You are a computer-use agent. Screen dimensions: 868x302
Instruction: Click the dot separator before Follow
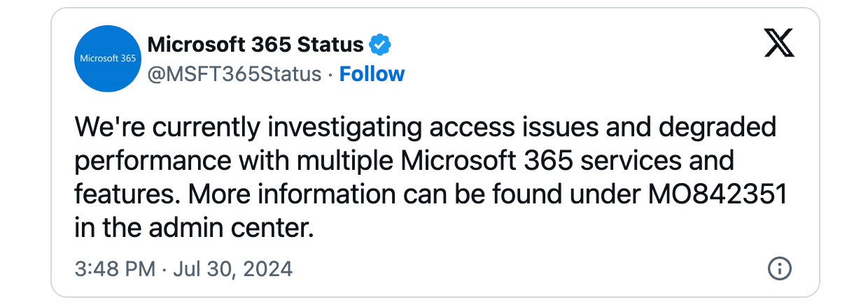330,74
